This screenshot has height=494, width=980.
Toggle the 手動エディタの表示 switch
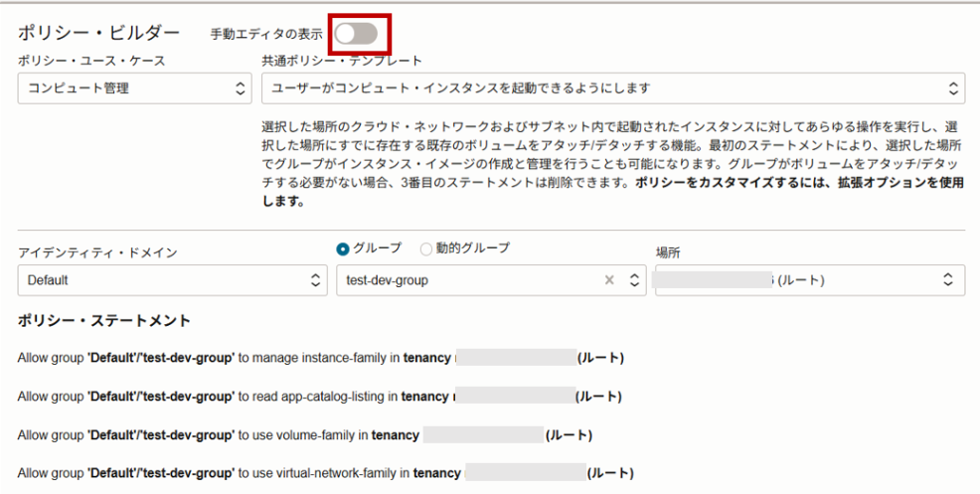click(356, 34)
